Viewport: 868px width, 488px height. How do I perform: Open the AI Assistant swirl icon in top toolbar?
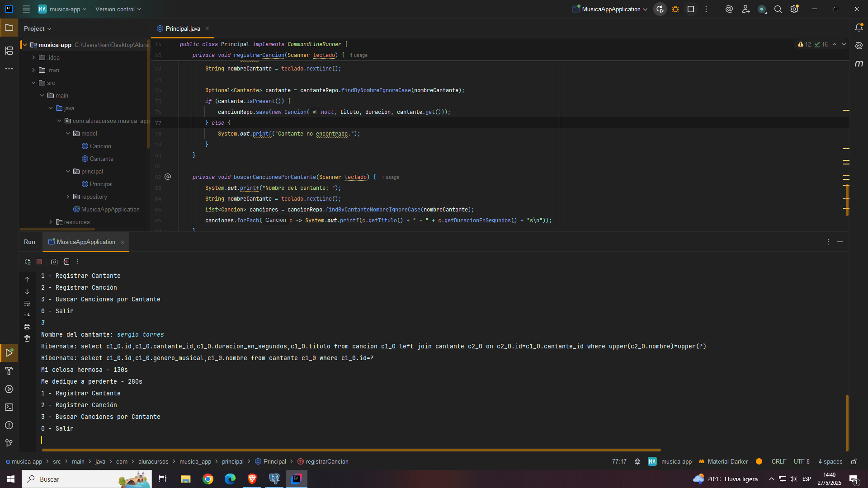pyautogui.click(x=729, y=9)
